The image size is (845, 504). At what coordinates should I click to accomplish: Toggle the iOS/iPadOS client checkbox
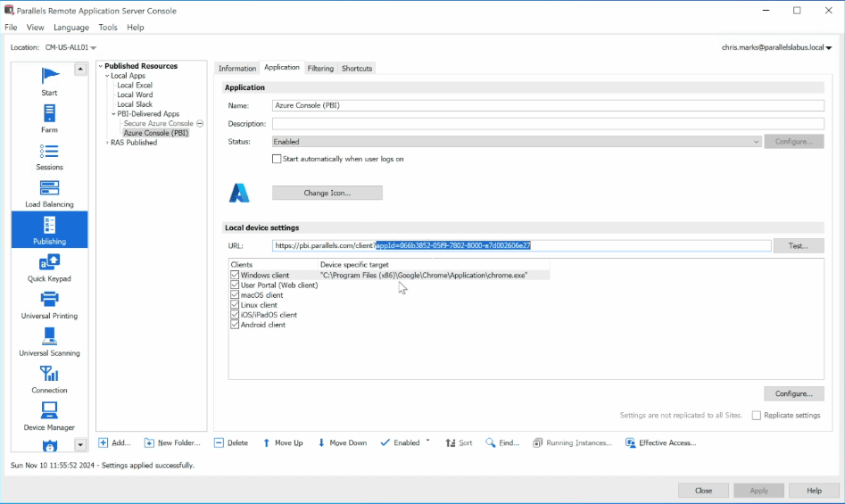point(235,315)
